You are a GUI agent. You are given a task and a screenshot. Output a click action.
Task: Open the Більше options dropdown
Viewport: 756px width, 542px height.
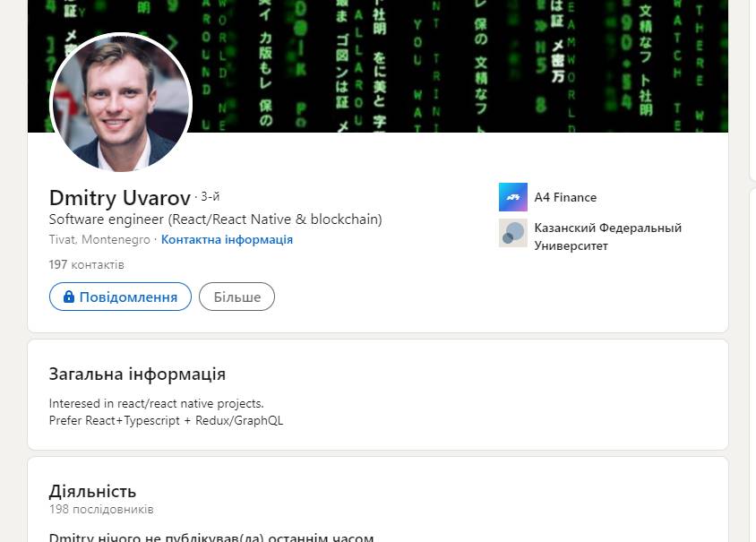click(236, 297)
